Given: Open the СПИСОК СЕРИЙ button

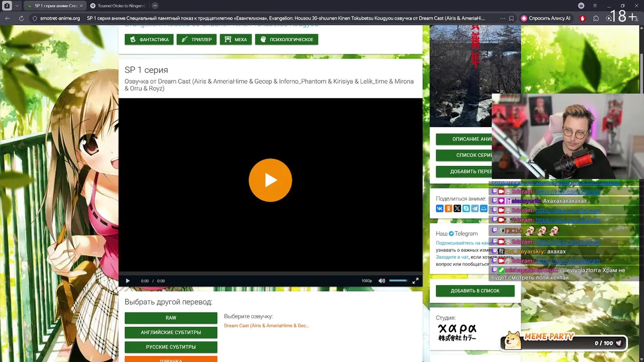Looking at the screenshot, I should point(464,155).
